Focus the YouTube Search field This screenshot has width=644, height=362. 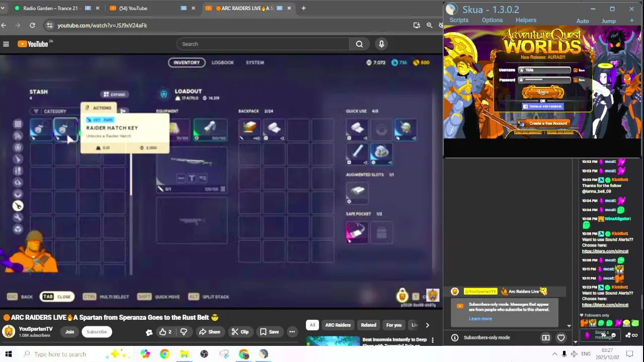pyautogui.click(x=263, y=44)
